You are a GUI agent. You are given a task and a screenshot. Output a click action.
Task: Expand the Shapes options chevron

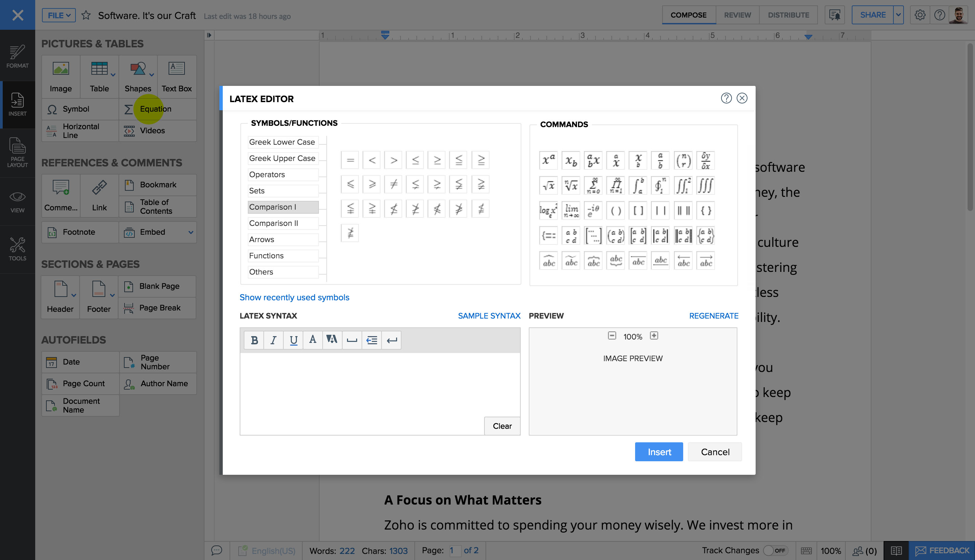coord(151,76)
